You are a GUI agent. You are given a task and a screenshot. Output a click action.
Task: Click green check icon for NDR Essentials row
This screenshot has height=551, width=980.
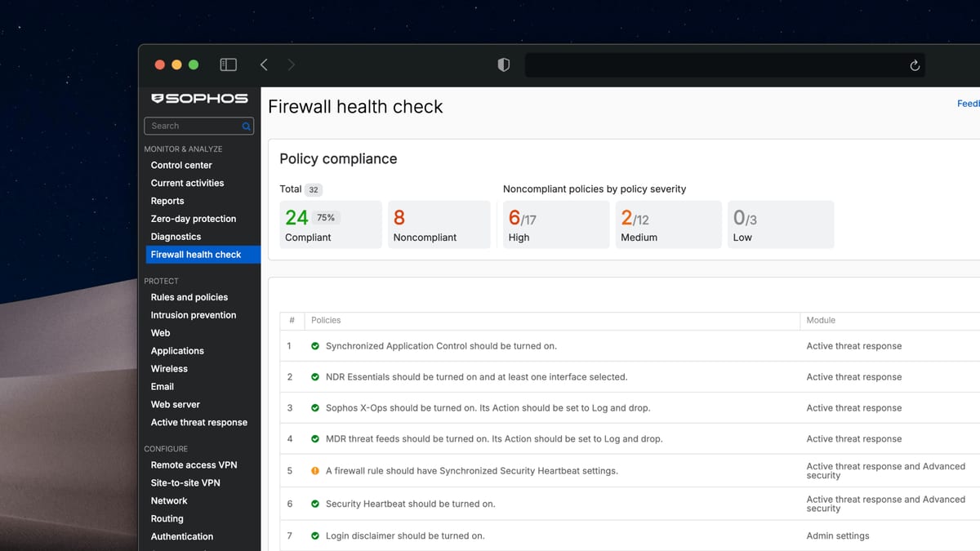pyautogui.click(x=315, y=377)
